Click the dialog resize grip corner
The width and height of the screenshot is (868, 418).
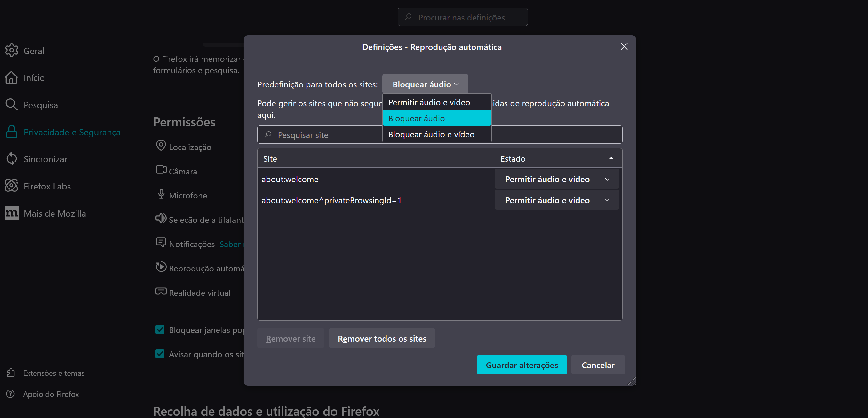[632, 381]
